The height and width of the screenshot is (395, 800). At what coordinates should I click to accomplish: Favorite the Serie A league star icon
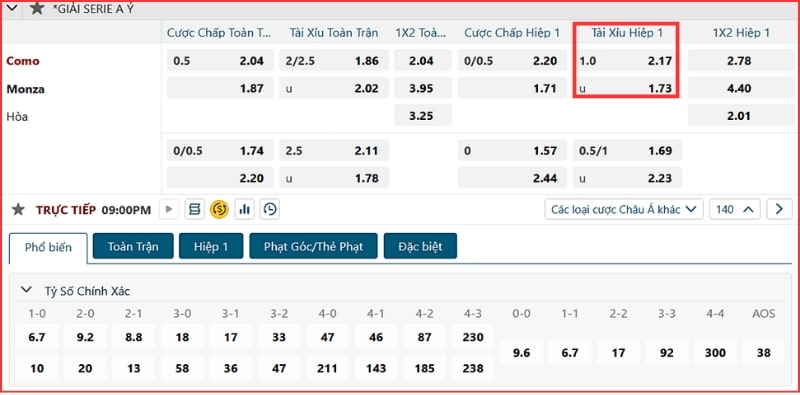tap(37, 8)
